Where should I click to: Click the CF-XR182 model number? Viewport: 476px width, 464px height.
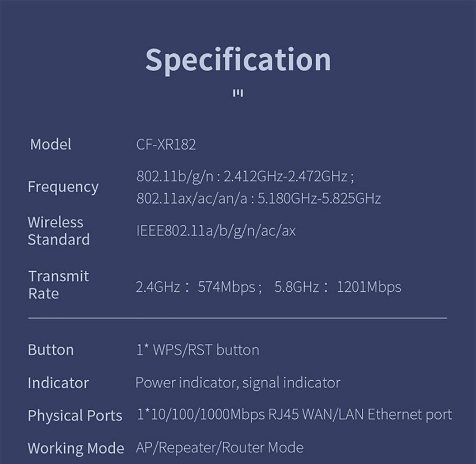166,145
